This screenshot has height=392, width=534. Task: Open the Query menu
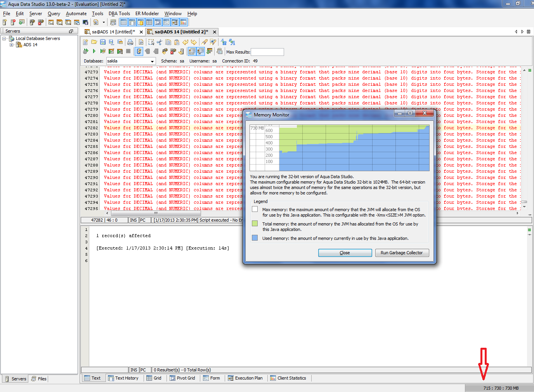54,14
